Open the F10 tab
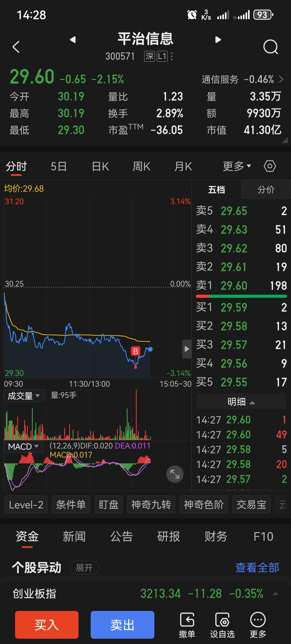The height and width of the screenshot is (644, 291). click(263, 536)
